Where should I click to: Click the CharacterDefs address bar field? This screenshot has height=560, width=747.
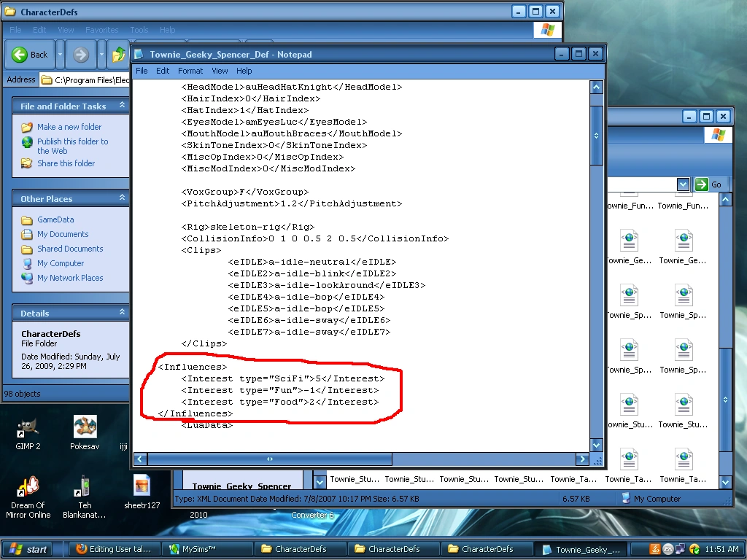coord(85,80)
